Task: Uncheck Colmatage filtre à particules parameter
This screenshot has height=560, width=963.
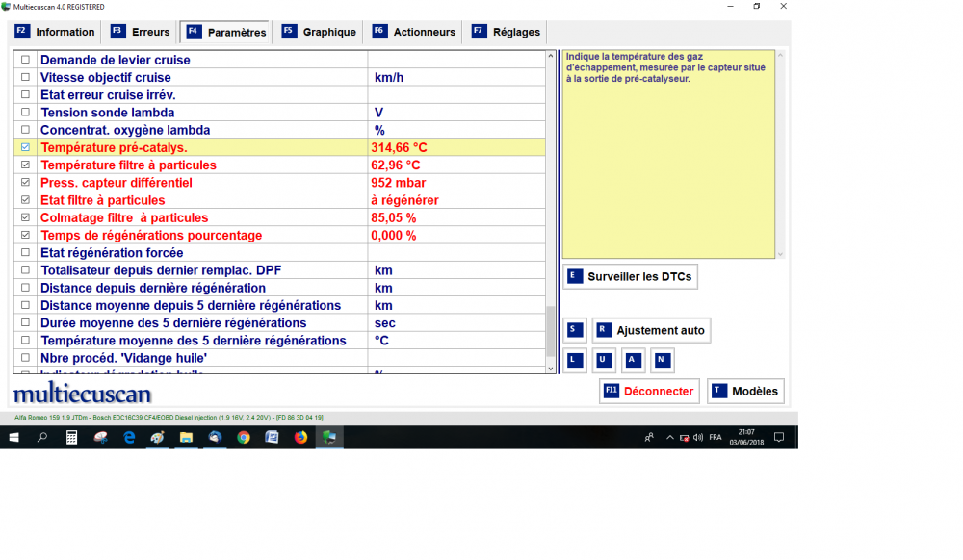Action: tap(25, 218)
